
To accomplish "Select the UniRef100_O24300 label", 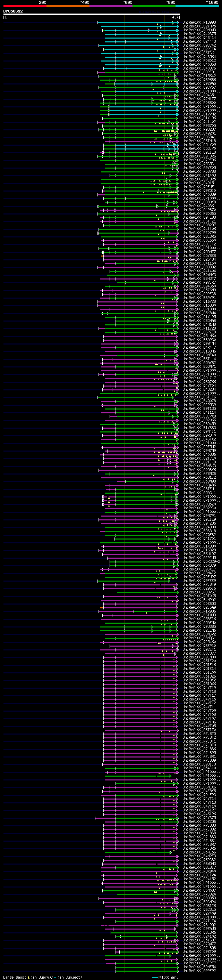I will click(x=199, y=527).
